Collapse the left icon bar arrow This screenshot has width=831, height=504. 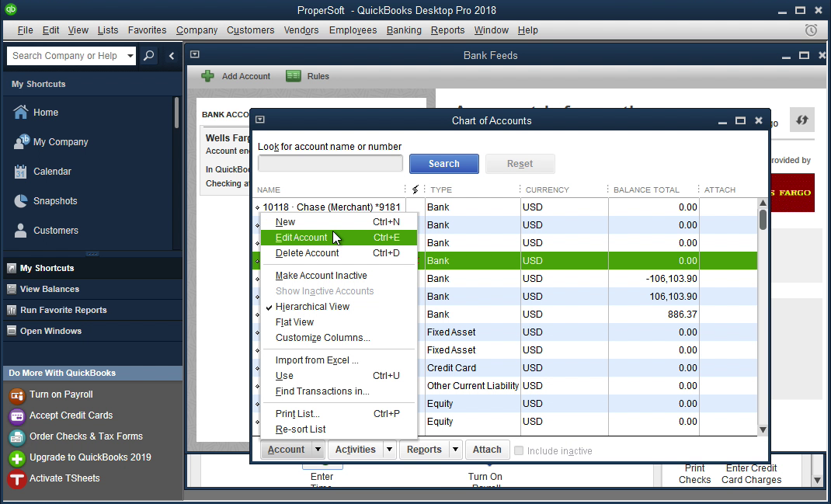coord(171,56)
